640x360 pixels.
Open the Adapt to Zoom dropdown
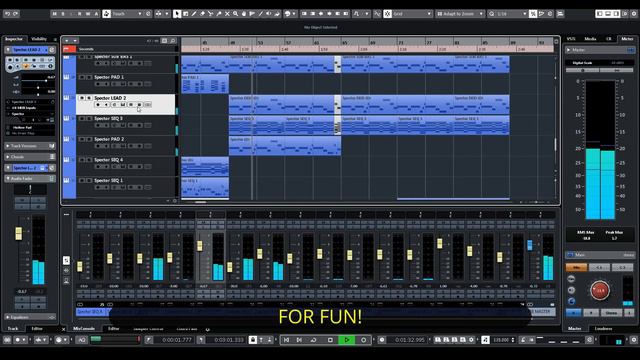click(x=460, y=14)
